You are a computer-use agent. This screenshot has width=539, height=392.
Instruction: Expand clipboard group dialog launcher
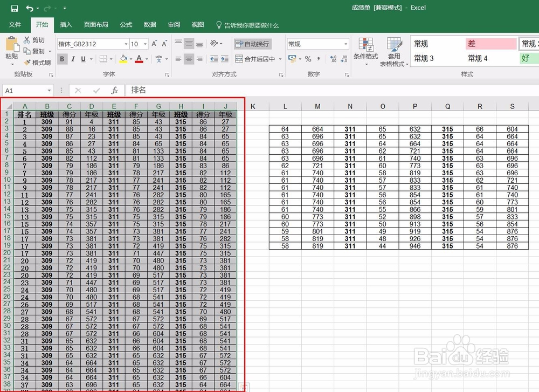tap(51, 74)
